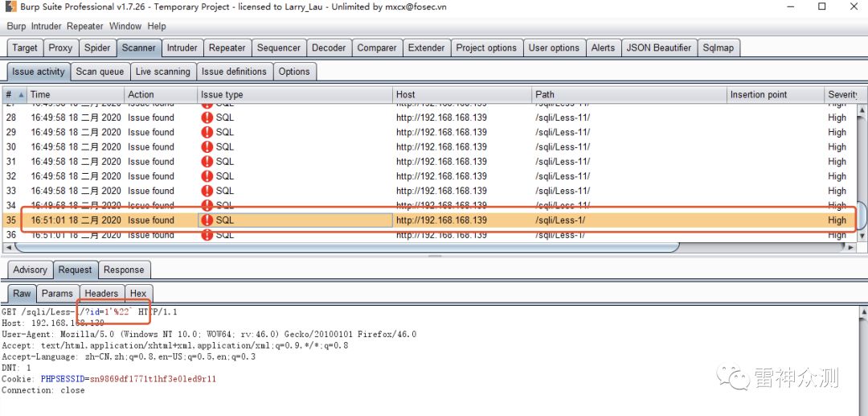Open the Sqlmap tab

[x=718, y=47]
